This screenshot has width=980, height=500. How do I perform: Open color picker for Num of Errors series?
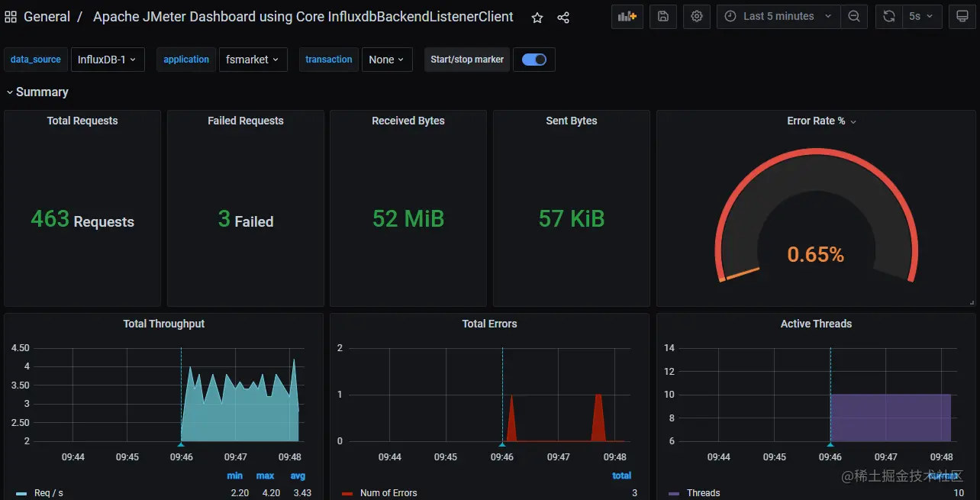[347, 494]
